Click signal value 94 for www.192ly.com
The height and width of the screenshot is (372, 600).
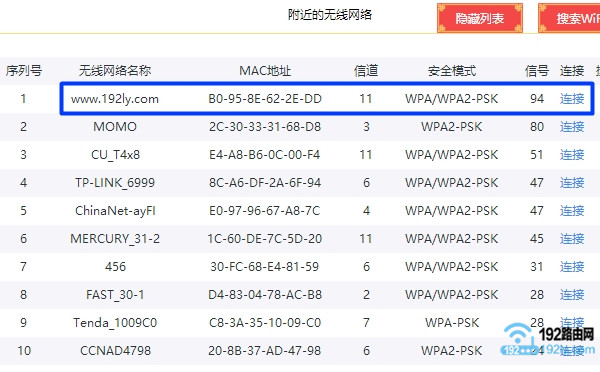[537, 99]
